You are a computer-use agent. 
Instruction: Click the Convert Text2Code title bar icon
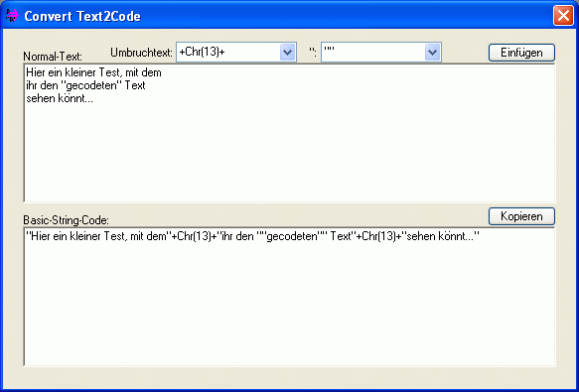[x=12, y=16]
